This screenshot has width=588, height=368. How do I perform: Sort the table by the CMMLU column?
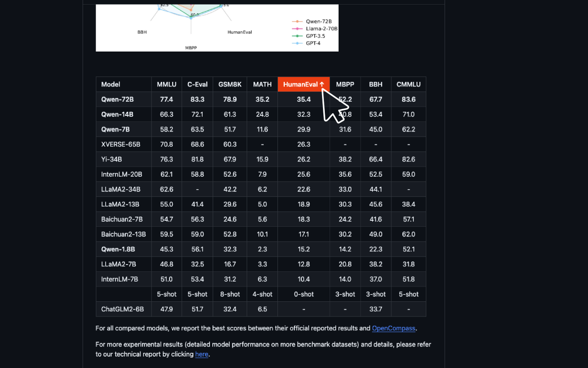[408, 84]
